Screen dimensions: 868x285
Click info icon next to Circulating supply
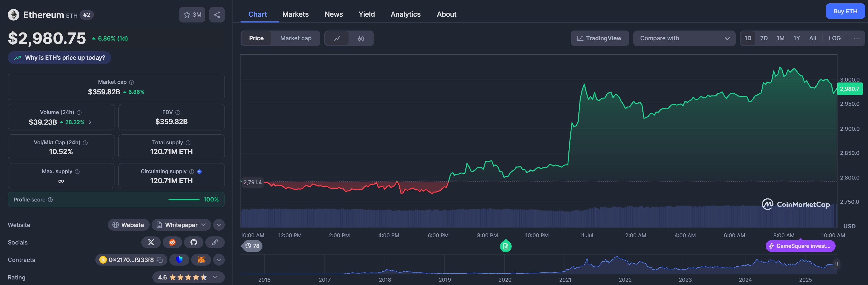(192, 172)
